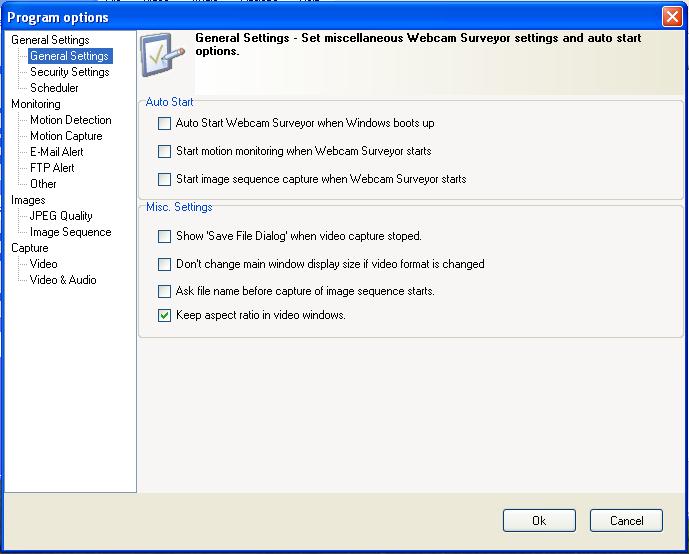Image resolution: width=689 pixels, height=554 pixels.
Task: Check Start motion monitoring when Webcam Surveyor starts
Action: coord(164,152)
